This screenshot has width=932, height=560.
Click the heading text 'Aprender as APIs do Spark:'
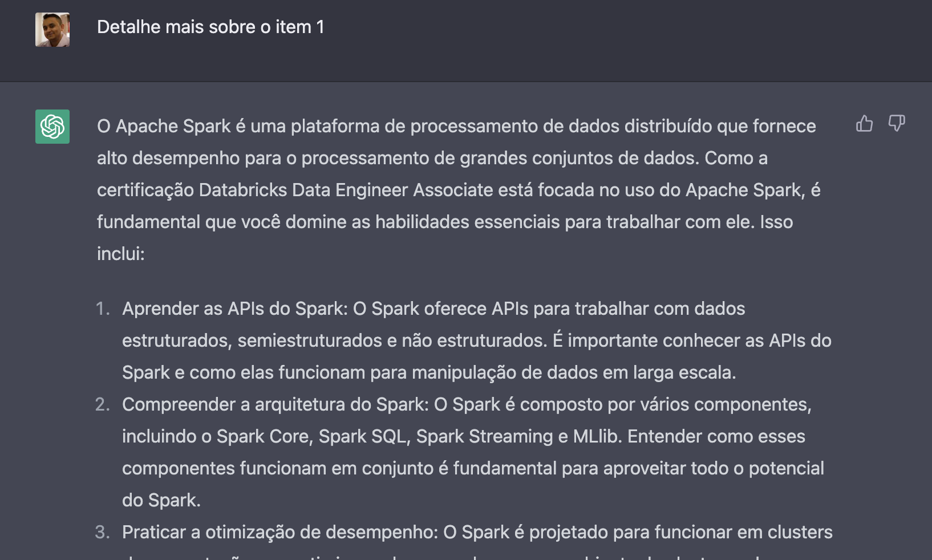[235, 309]
